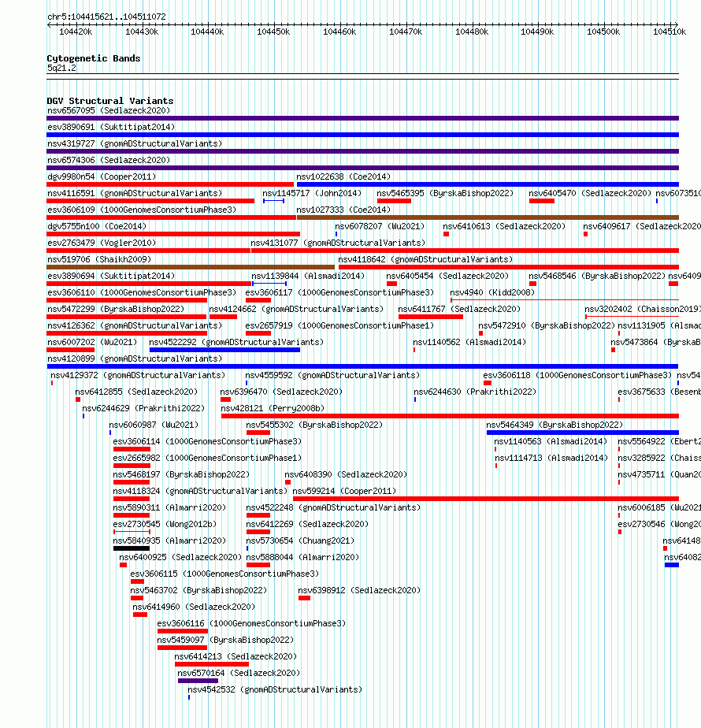
Task: Select nsv4940 (Kidd2008) label
Action: point(492,292)
